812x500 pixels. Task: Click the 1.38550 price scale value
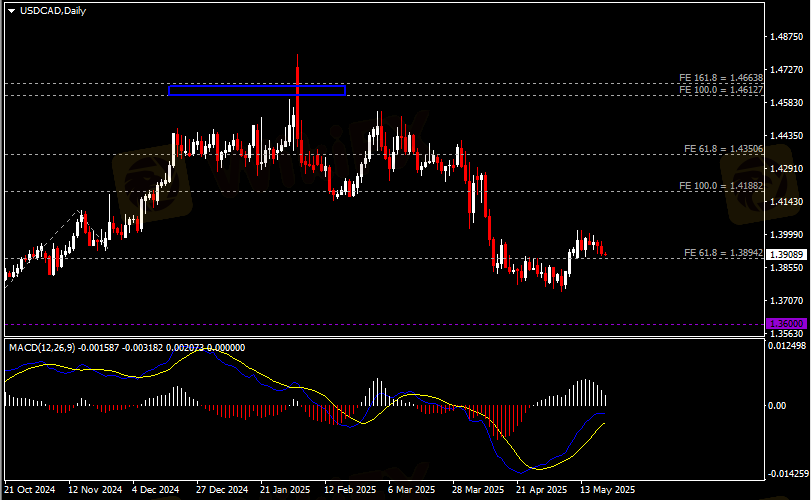787,268
